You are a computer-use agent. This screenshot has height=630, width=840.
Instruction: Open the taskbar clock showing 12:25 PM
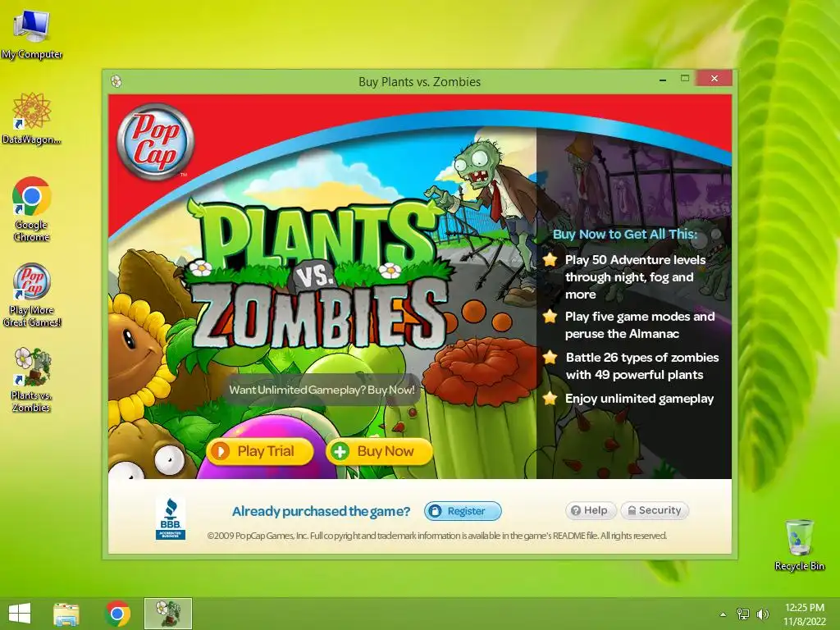point(805,614)
